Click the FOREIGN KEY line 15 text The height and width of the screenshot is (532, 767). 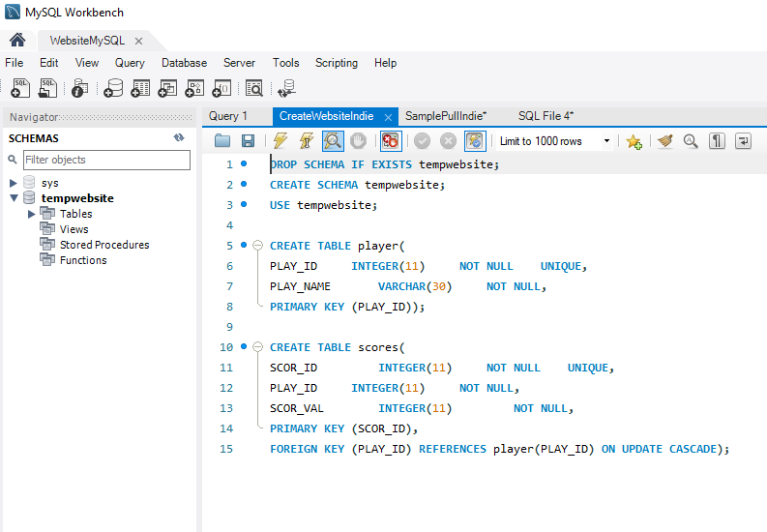[x=499, y=449]
